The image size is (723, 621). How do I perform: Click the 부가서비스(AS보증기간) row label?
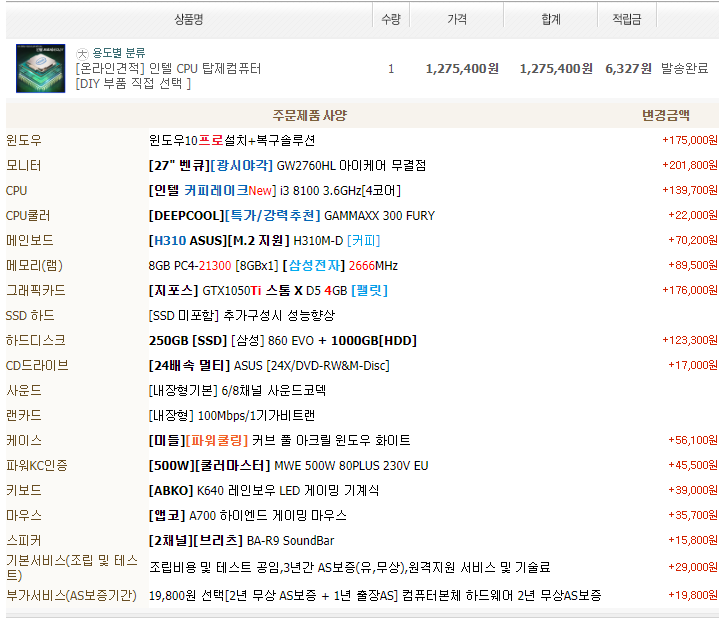(71, 596)
